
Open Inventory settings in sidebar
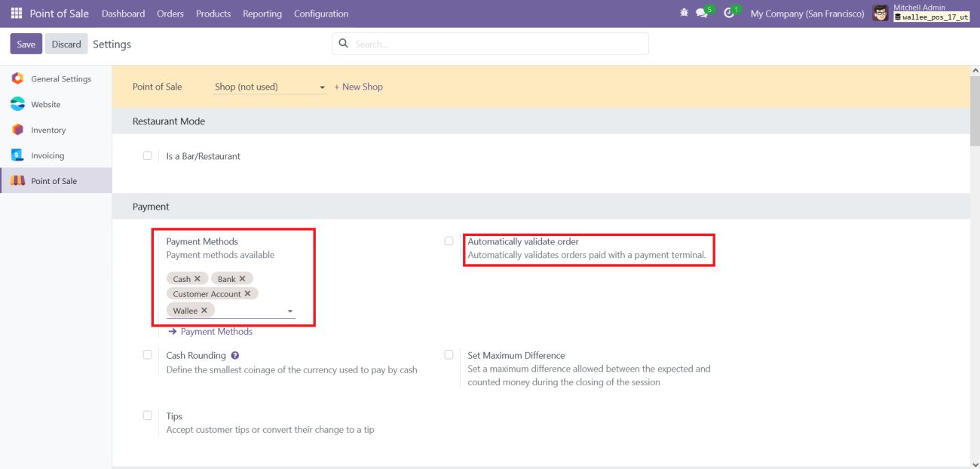tap(48, 130)
